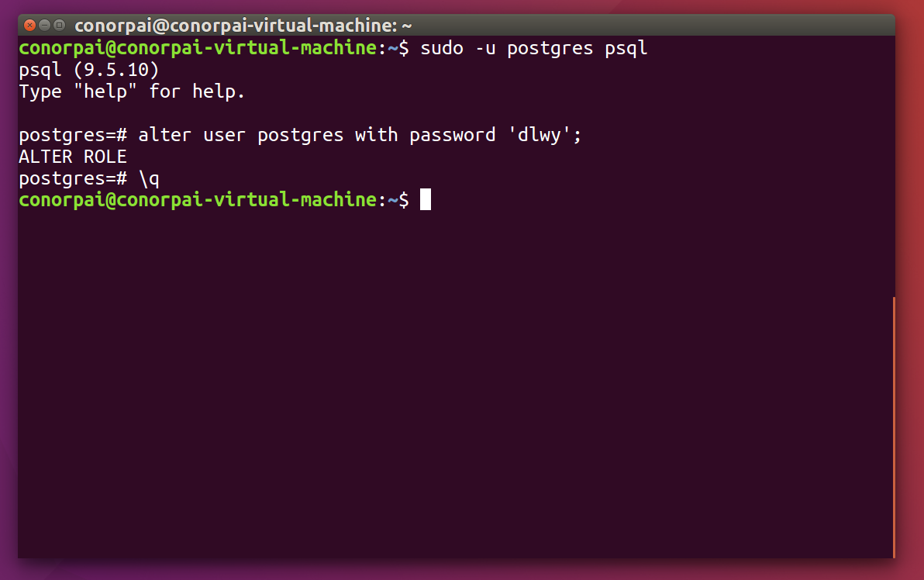Viewport: 924px width, 580px height.
Task: Click the 'ALTER ROLE' output line
Action: pos(73,157)
